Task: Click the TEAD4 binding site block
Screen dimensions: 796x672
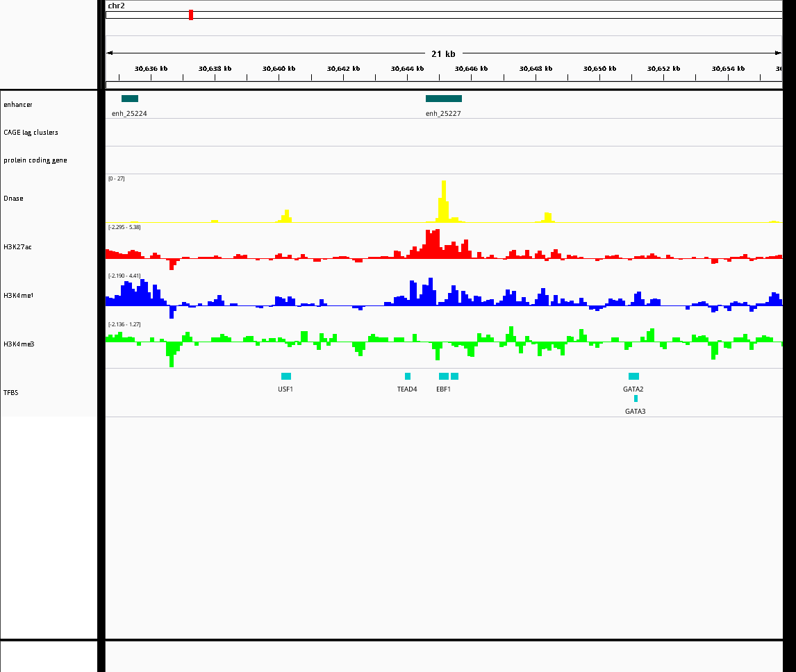Action: pos(408,376)
